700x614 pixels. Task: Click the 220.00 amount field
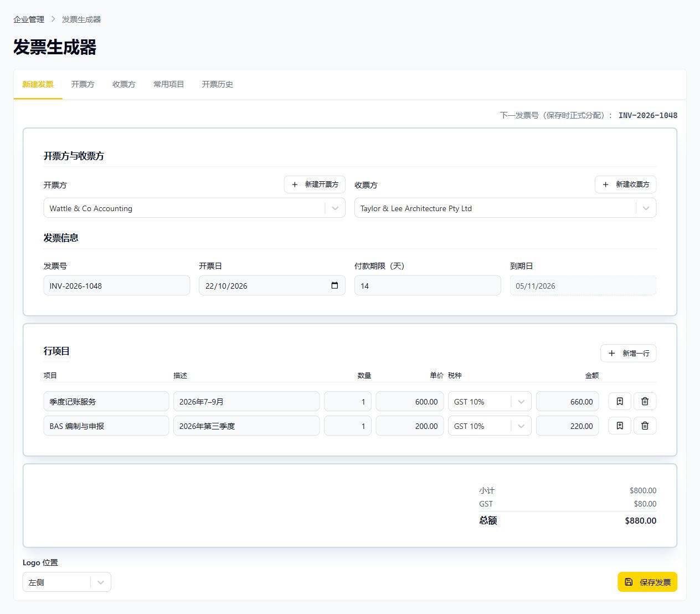pos(568,426)
